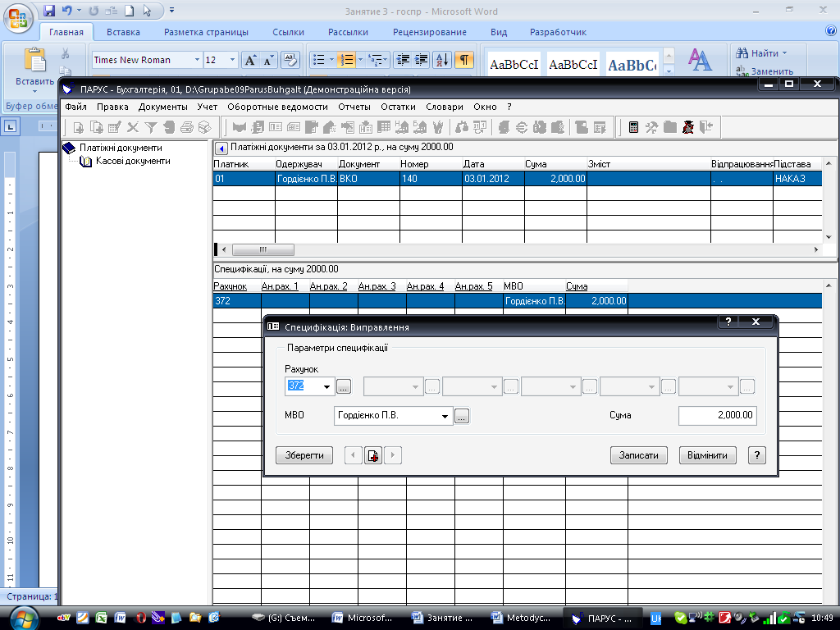Image resolution: width=840 pixels, height=630 pixels.
Task: Click the dark folder icon next to the wrench
Action: 669,127
